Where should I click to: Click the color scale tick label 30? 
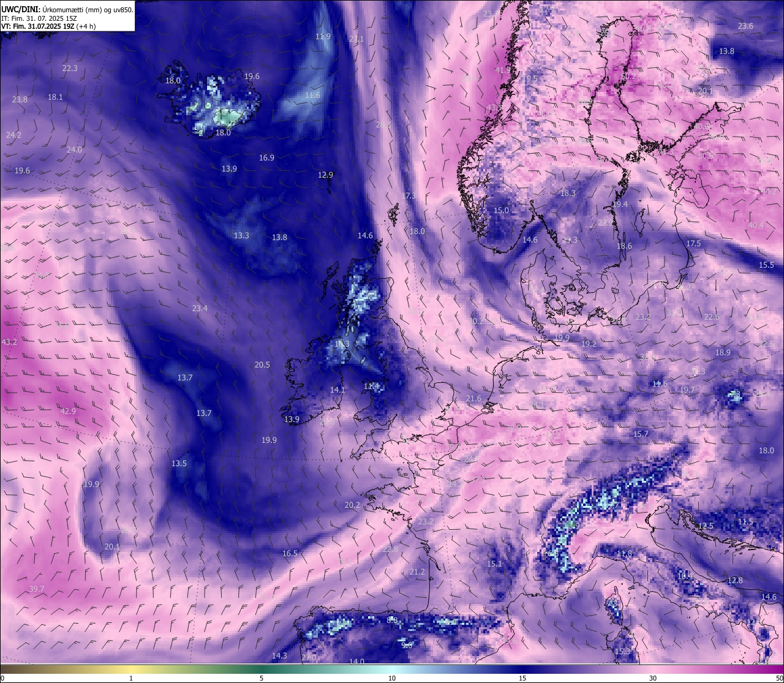point(653,678)
